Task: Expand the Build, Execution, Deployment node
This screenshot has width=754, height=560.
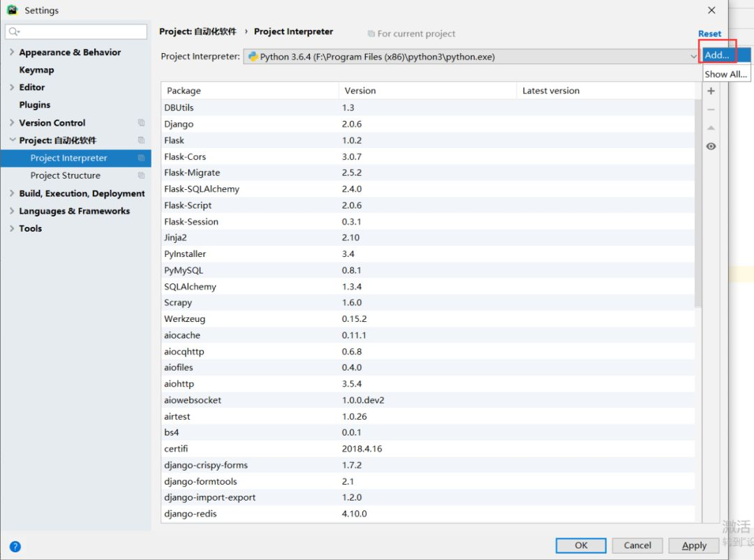Action: pos(11,193)
